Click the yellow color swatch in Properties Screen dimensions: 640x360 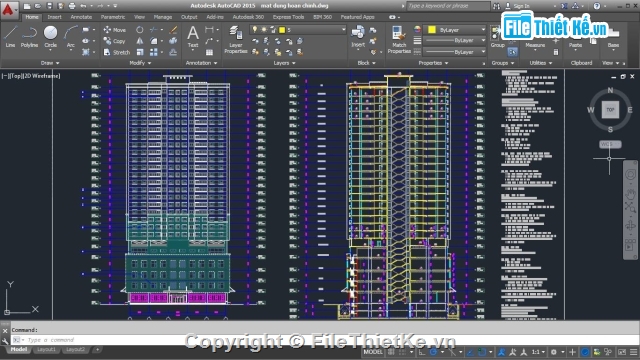point(432,30)
